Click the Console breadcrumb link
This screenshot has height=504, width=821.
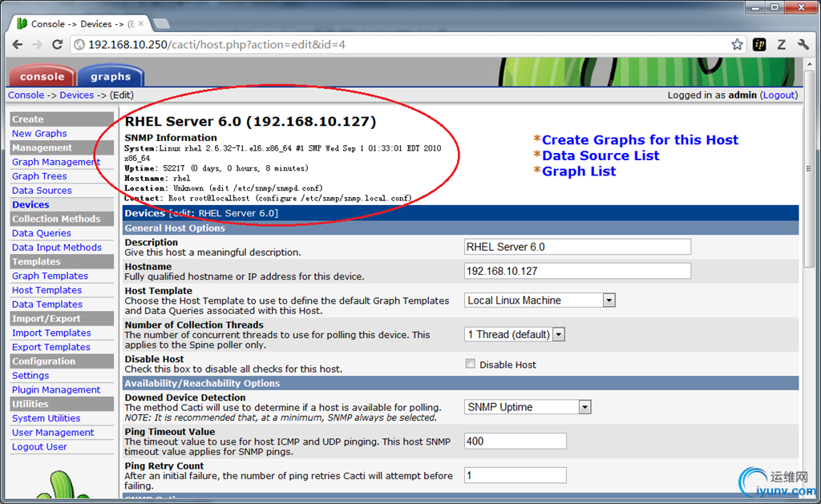pyautogui.click(x=26, y=95)
